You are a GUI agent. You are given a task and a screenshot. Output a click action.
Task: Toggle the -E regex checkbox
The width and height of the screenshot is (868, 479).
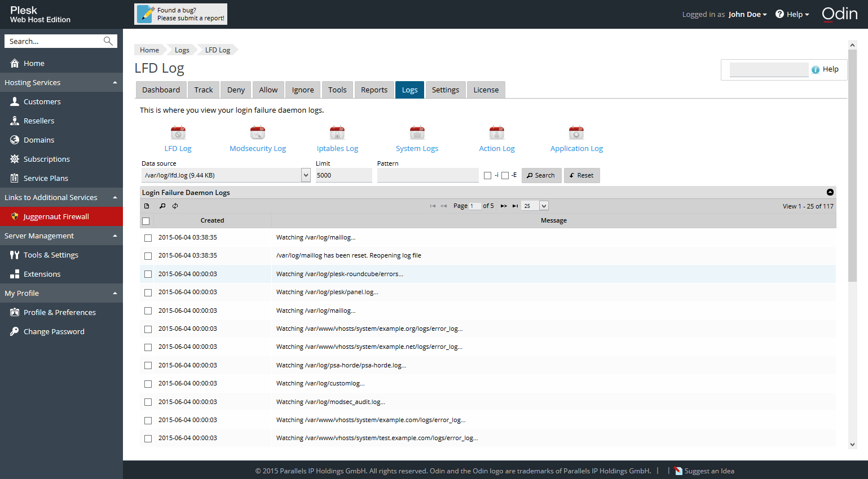(505, 176)
